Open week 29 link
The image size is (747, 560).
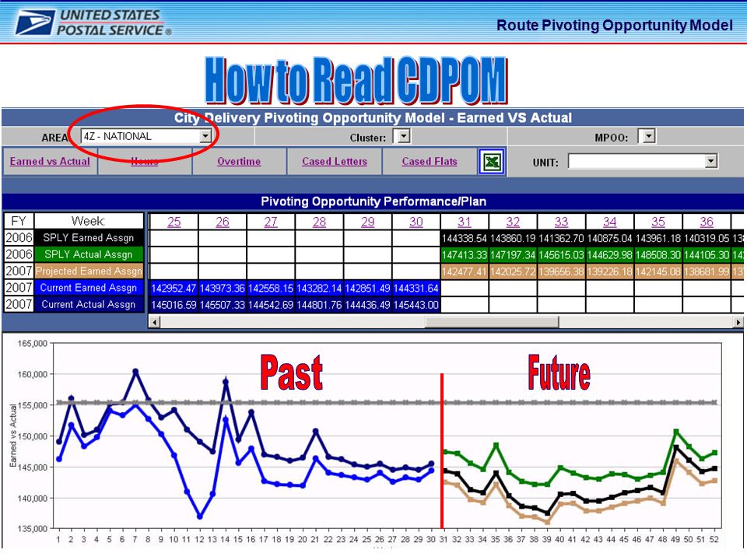(x=368, y=222)
